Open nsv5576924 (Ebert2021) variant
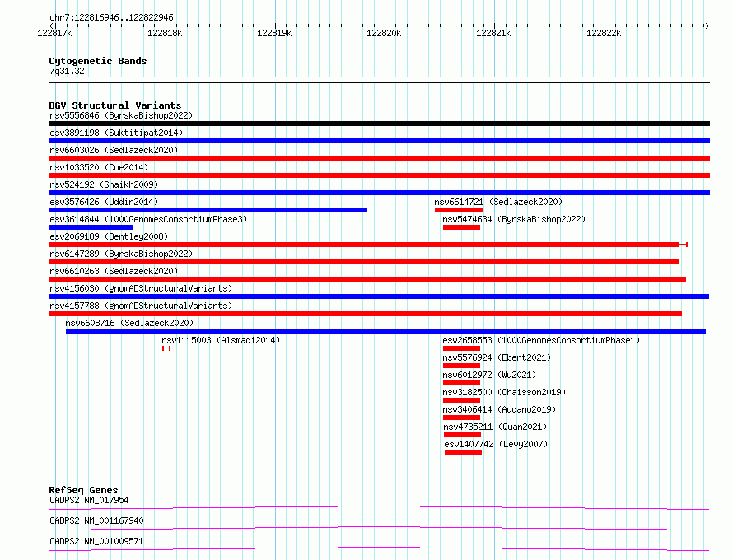The width and height of the screenshot is (733, 560). coord(497,357)
